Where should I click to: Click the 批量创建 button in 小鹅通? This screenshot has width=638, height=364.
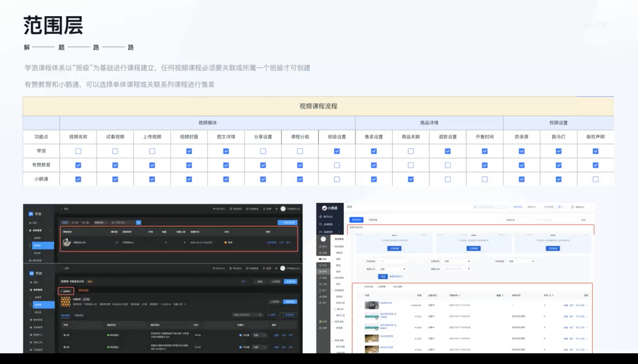coord(373,220)
